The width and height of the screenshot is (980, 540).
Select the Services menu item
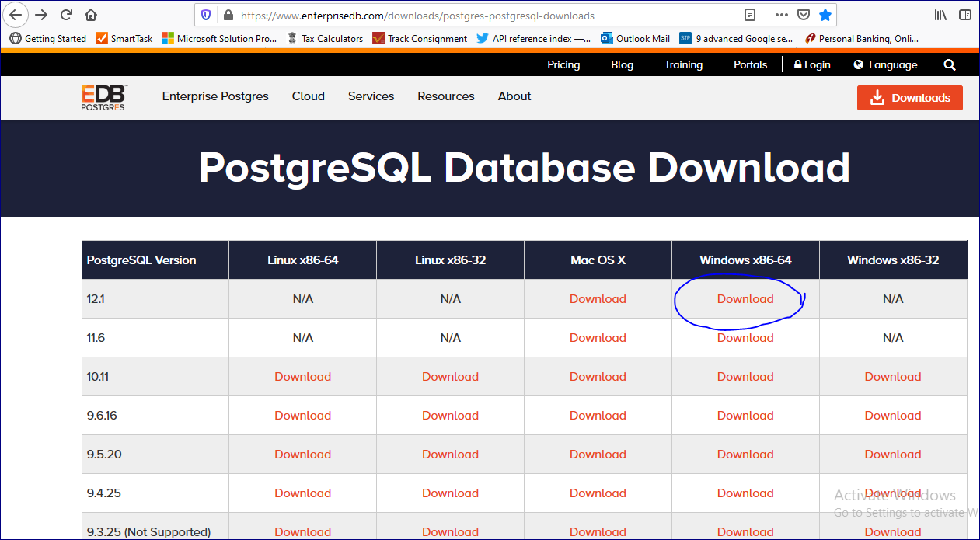(x=371, y=96)
